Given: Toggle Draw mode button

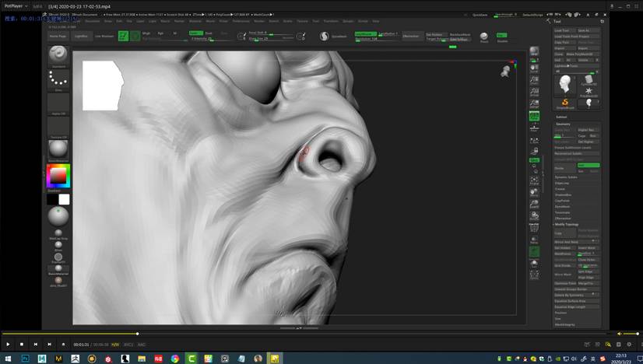Looking at the screenshot, I should pos(135,36).
